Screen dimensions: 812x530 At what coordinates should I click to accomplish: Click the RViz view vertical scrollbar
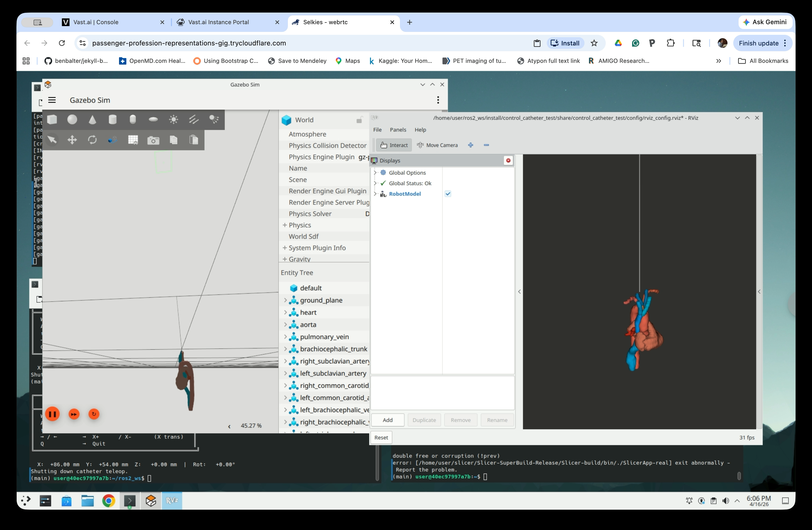point(759,291)
